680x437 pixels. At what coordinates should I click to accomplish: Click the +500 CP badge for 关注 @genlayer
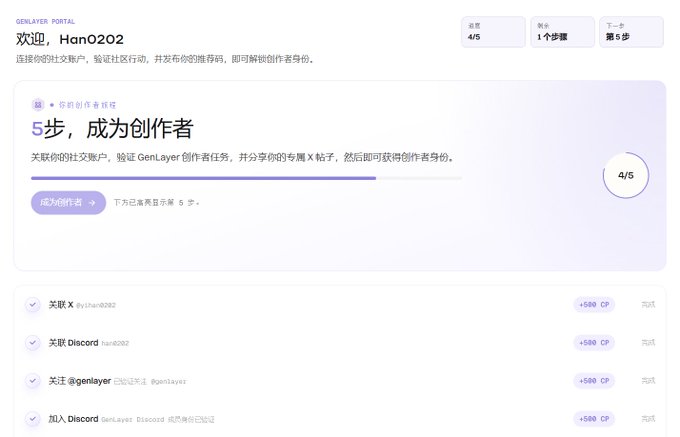(x=594, y=381)
